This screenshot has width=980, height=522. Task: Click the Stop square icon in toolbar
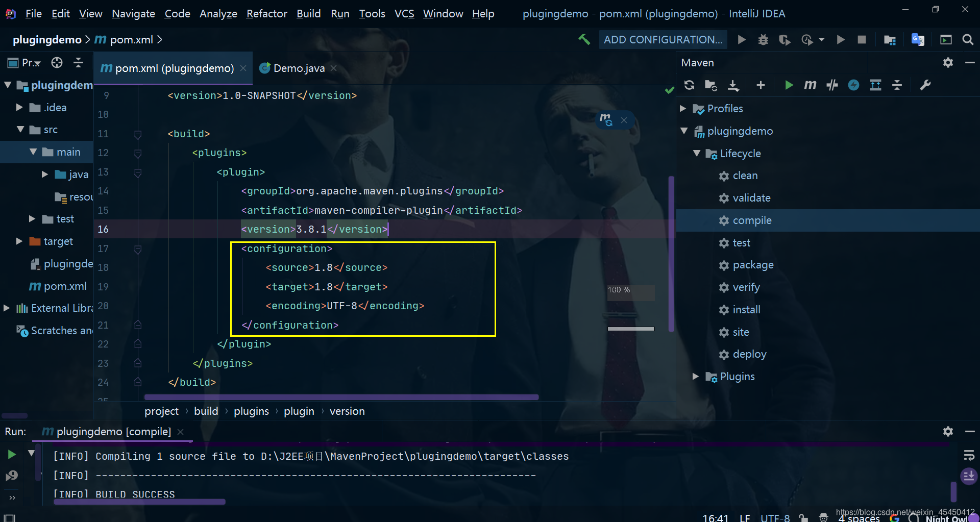[862, 40]
